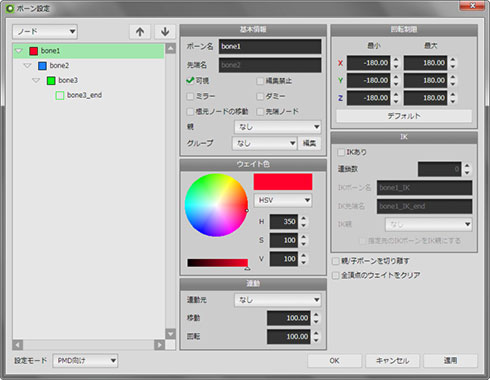This screenshot has height=380, width=490.
Task: Click the 移動 field showing 100.00
Action: point(289,318)
